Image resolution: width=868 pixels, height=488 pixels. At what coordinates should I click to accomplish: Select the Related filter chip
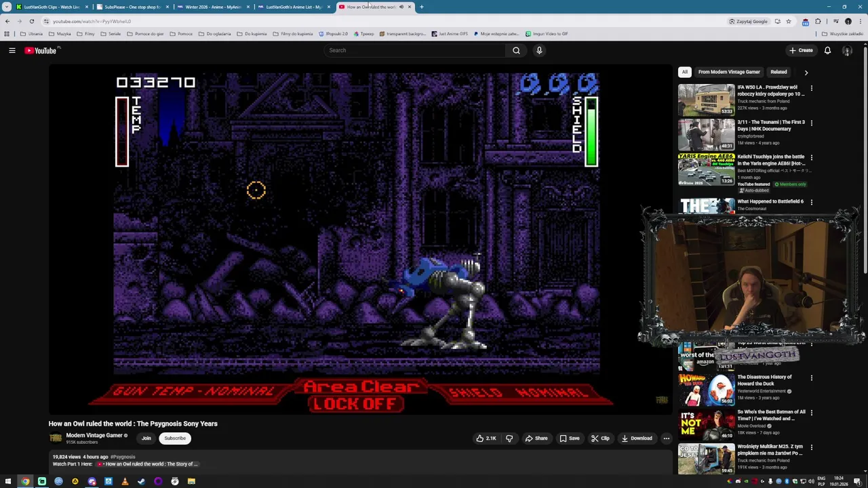click(778, 72)
